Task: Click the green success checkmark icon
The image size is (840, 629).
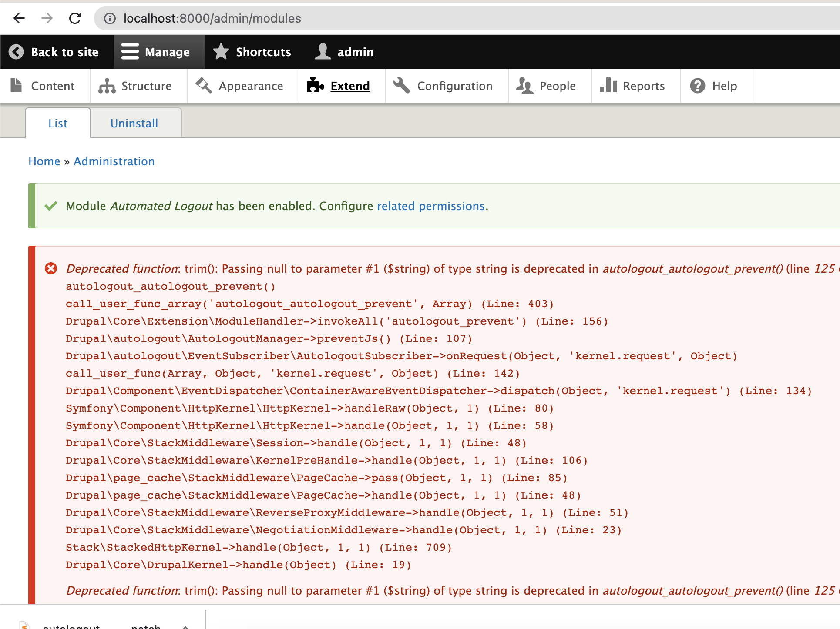Action: click(x=51, y=206)
